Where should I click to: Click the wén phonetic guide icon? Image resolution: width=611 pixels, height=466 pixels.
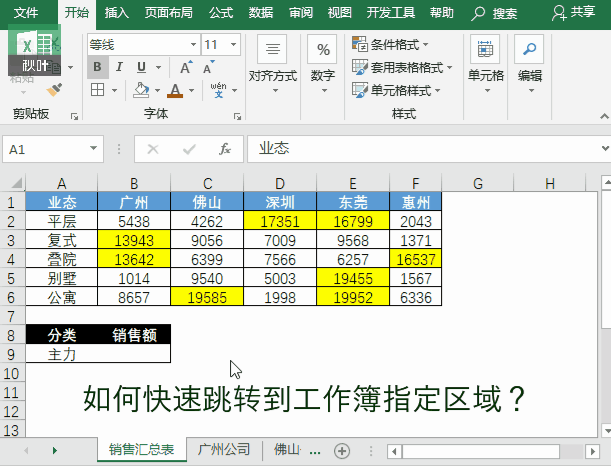point(218,90)
